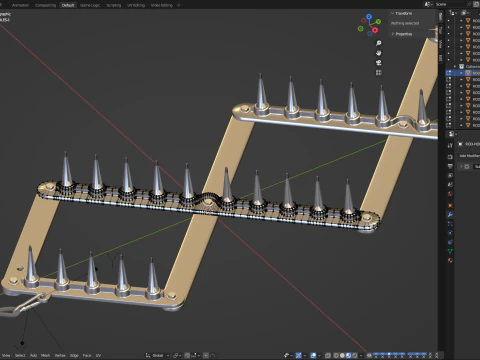Open the Tool properties tab icon
The image size is (480, 360).
[450, 146]
